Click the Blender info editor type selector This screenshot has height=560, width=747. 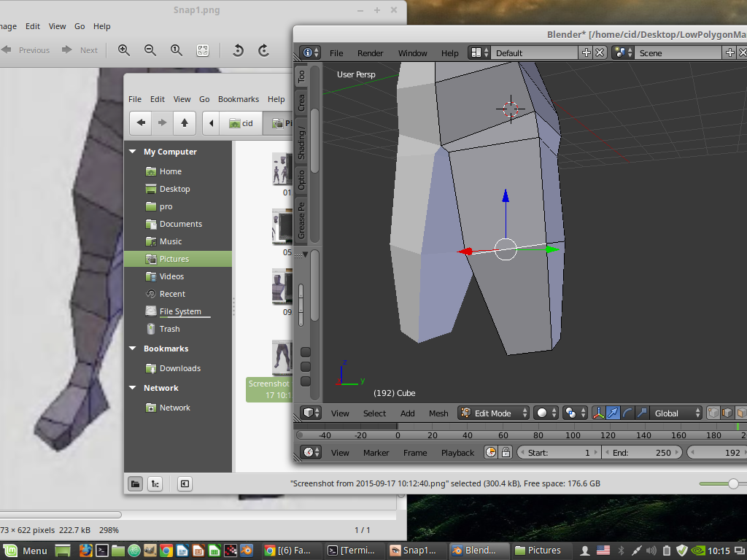pos(310,52)
